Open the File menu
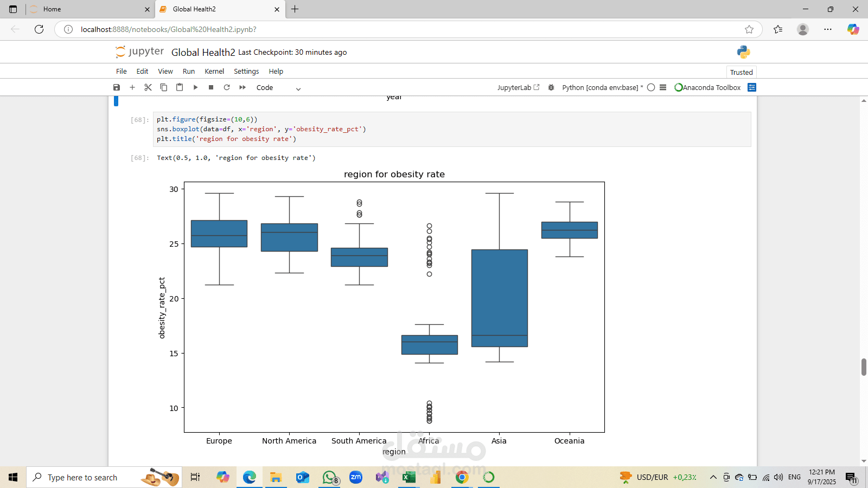This screenshot has height=488, width=868. pos(122,71)
